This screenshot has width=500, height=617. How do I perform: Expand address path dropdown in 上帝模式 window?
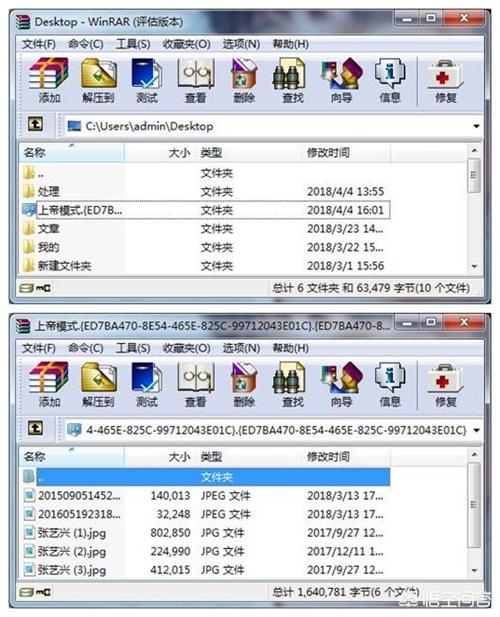pyautogui.click(x=476, y=430)
